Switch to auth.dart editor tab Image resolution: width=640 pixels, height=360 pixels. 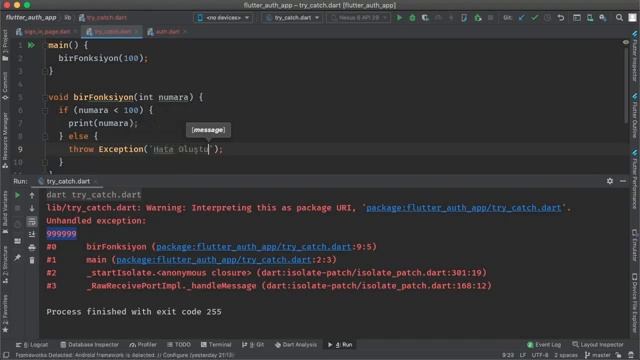[x=166, y=31]
